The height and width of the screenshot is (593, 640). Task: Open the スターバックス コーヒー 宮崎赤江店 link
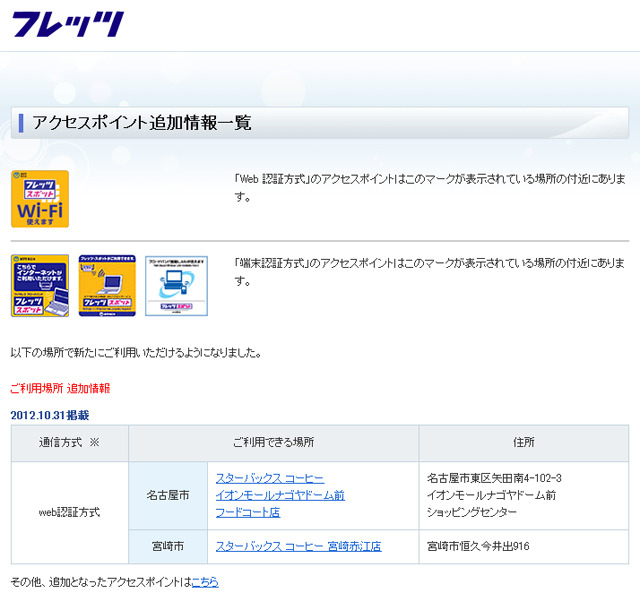coord(298,546)
